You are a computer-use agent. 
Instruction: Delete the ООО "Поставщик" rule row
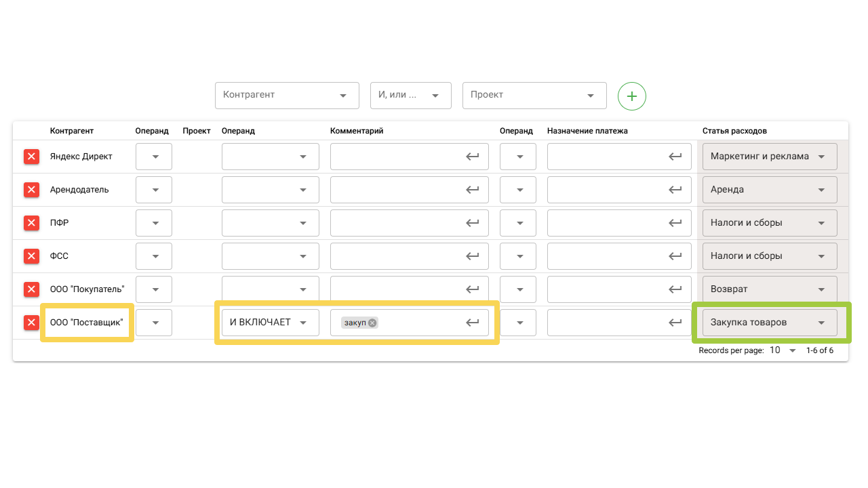point(31,323)
